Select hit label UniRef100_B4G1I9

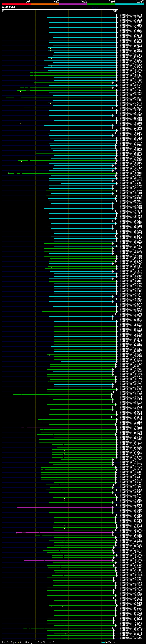pyautogui.click(x=131, y=98)
